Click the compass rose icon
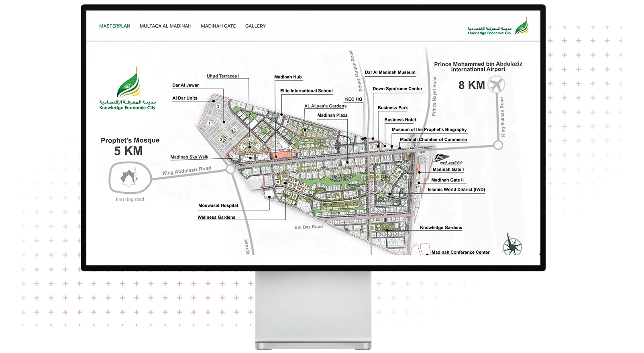This screenshot has width=644, height=353. [513, 244]
